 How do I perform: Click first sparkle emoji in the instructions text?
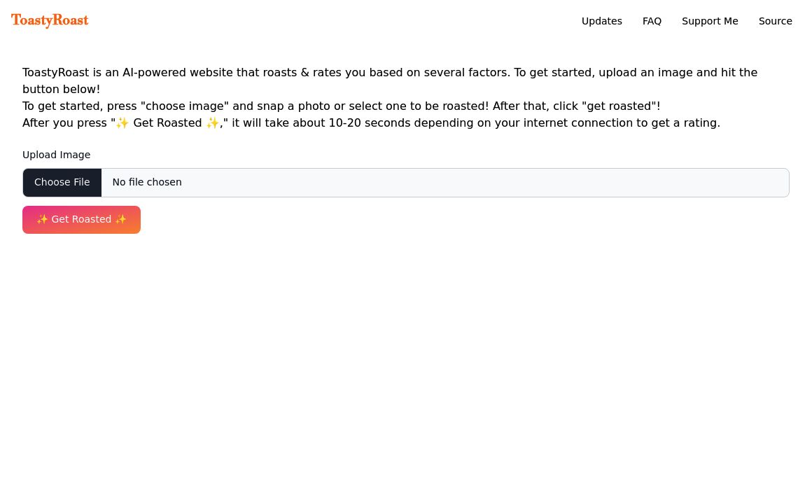click(122, 123)
